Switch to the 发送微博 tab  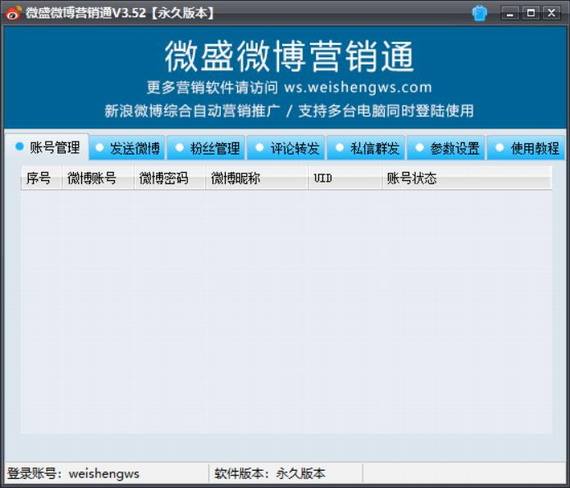pyautogui.click(x=128, y=148)
